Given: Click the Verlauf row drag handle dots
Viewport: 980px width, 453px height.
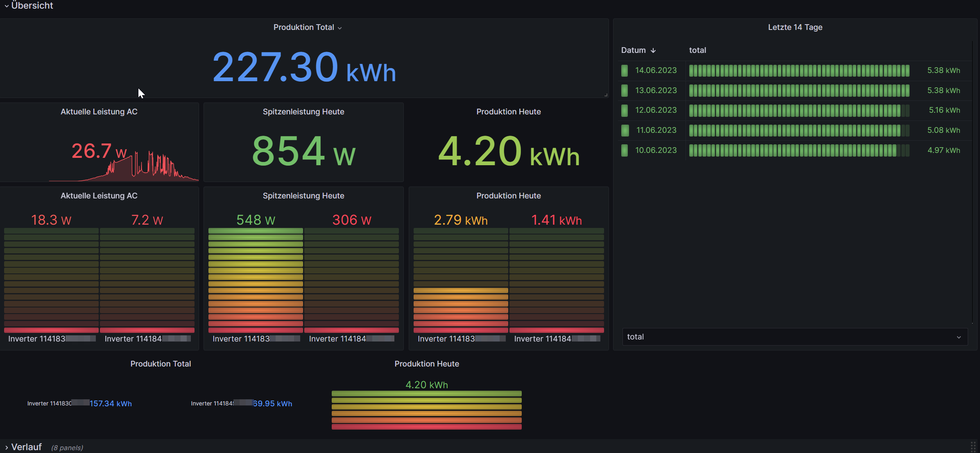Looking at the screenshot, I should 973,446.
